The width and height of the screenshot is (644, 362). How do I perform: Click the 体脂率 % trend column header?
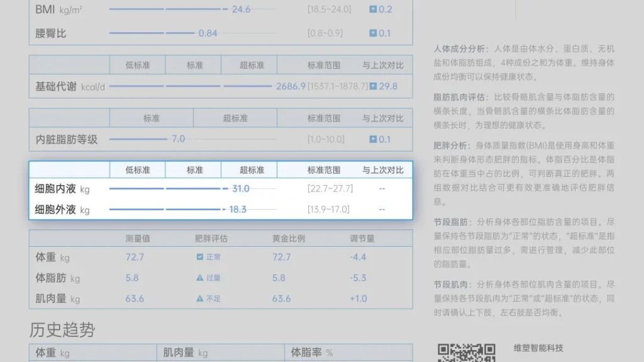[x=312, y=353]
